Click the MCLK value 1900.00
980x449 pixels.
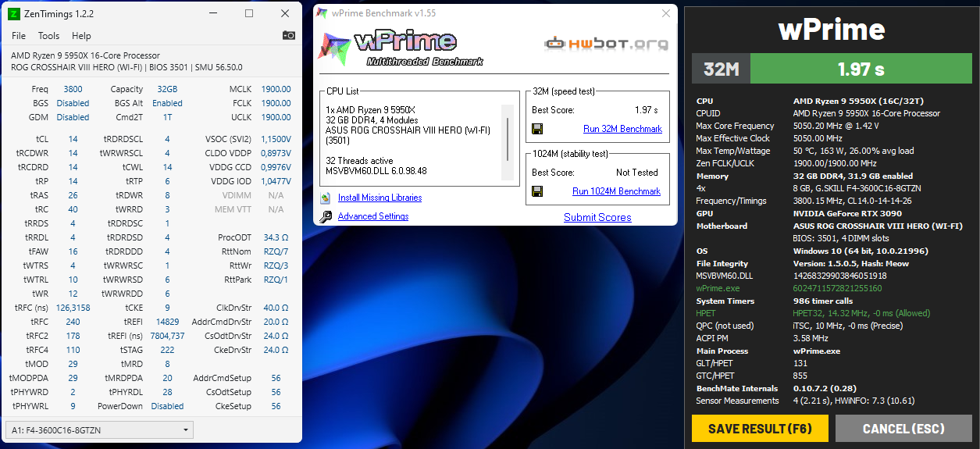click(276, 89)
